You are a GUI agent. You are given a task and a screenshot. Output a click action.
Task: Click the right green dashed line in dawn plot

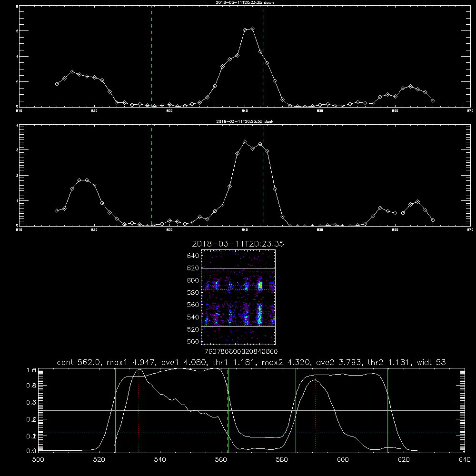point(263,58)
